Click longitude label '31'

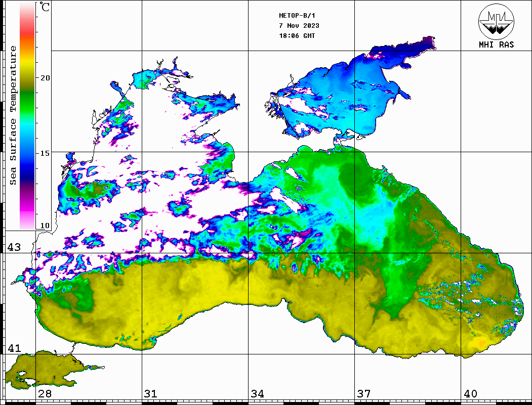[x=151, y=394]
